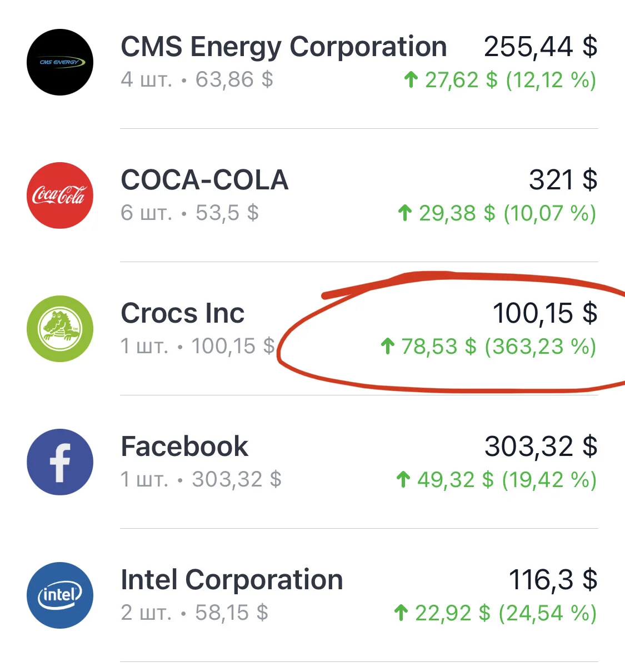The width and height of the screenshot is (625, 672).
Task: Tap Coca-Cola total value 321 $
Action: 563,180
